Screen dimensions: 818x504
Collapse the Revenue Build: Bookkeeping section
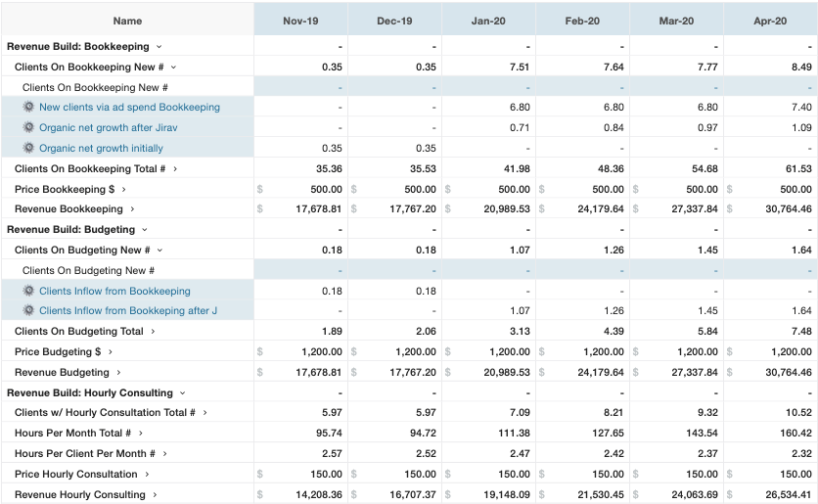[159, 46]
